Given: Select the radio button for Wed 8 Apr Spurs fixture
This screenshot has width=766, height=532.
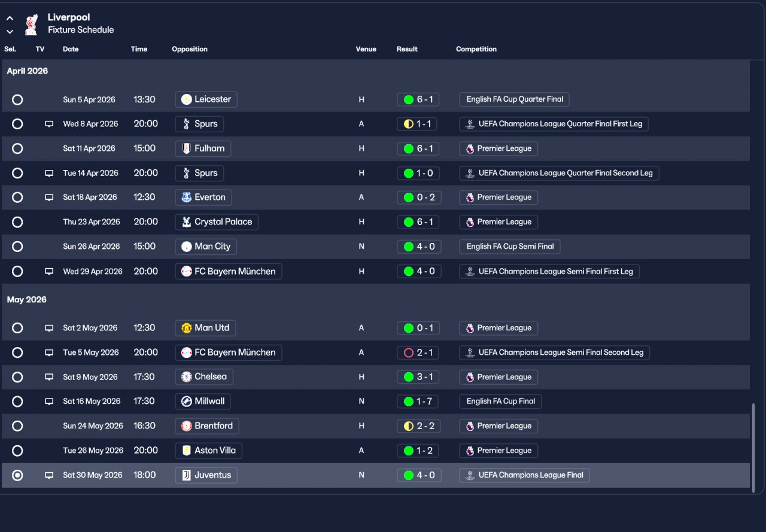Looking at the screenshot, I should (x=17, y=124).
